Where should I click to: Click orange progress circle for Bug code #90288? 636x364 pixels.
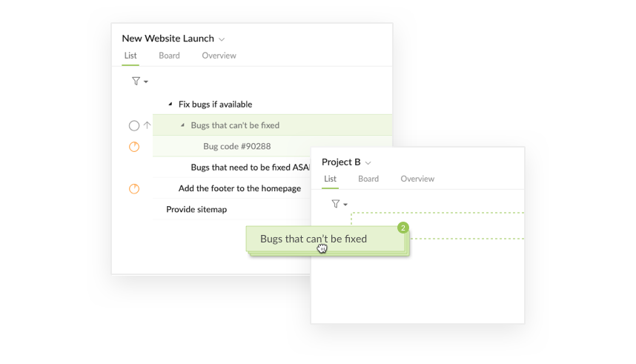click(134, 147)
